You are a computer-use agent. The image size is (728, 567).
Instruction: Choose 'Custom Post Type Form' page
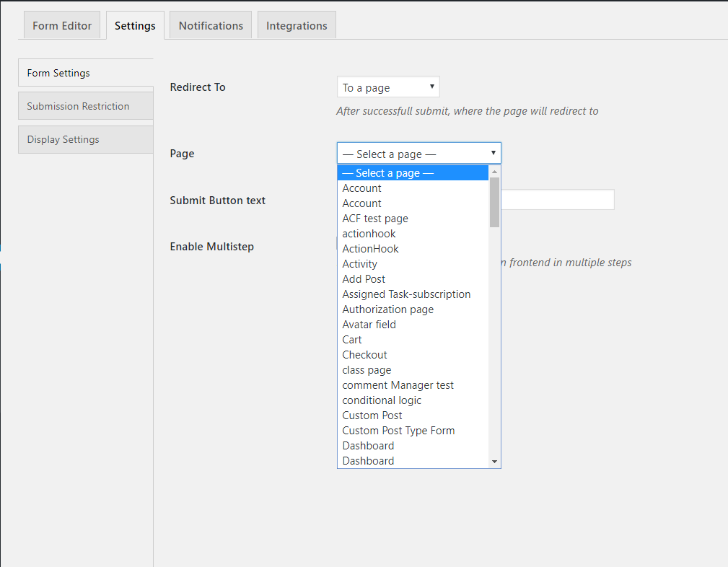pos(413,431)
